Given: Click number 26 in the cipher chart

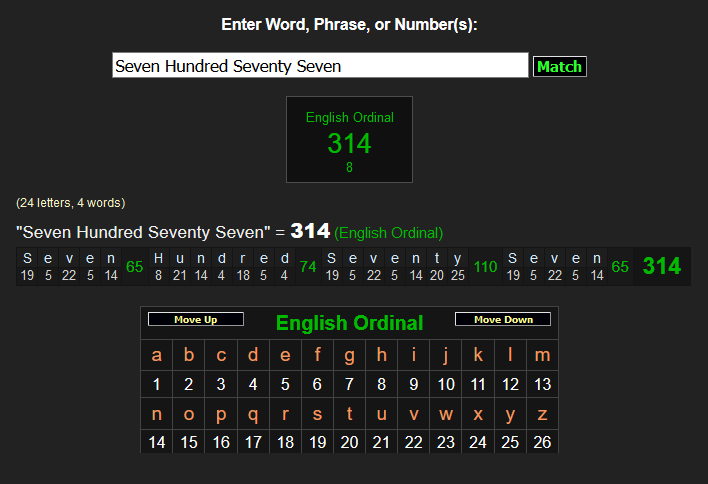Looking at the screenshot, I should tap(542, 443).
